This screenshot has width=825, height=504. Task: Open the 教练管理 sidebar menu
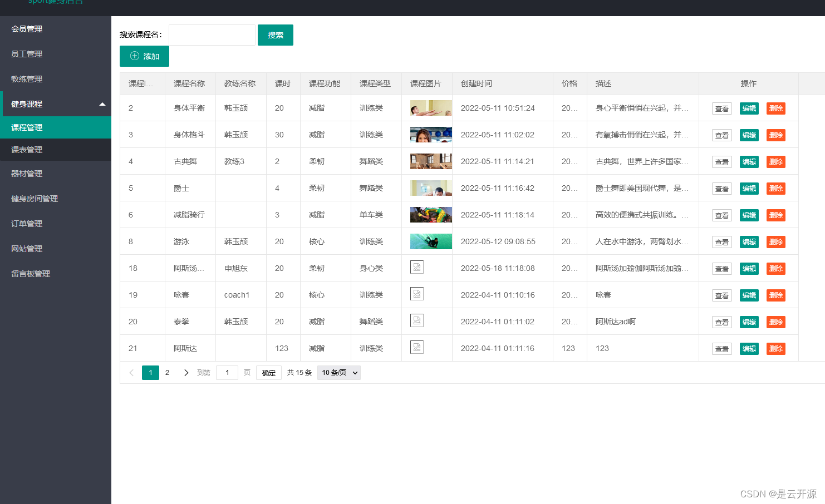[27, 79]
